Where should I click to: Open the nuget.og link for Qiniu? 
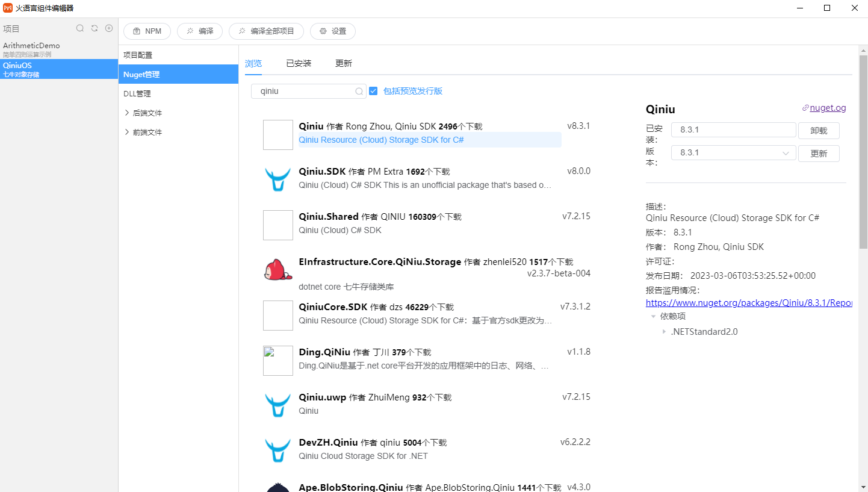pos(828,107)
